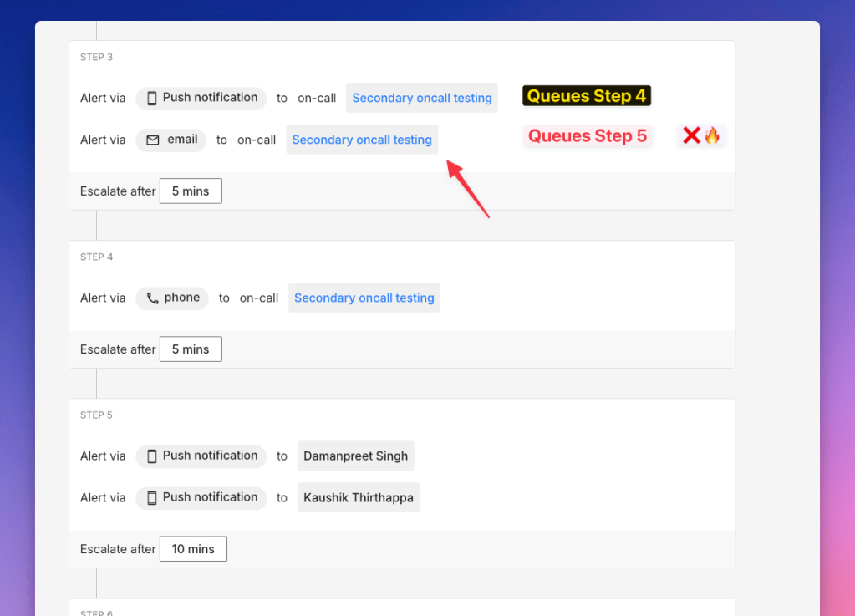Click the phone handset icon in Step 4
Viewport: 855px width, 616px height.
152,298
